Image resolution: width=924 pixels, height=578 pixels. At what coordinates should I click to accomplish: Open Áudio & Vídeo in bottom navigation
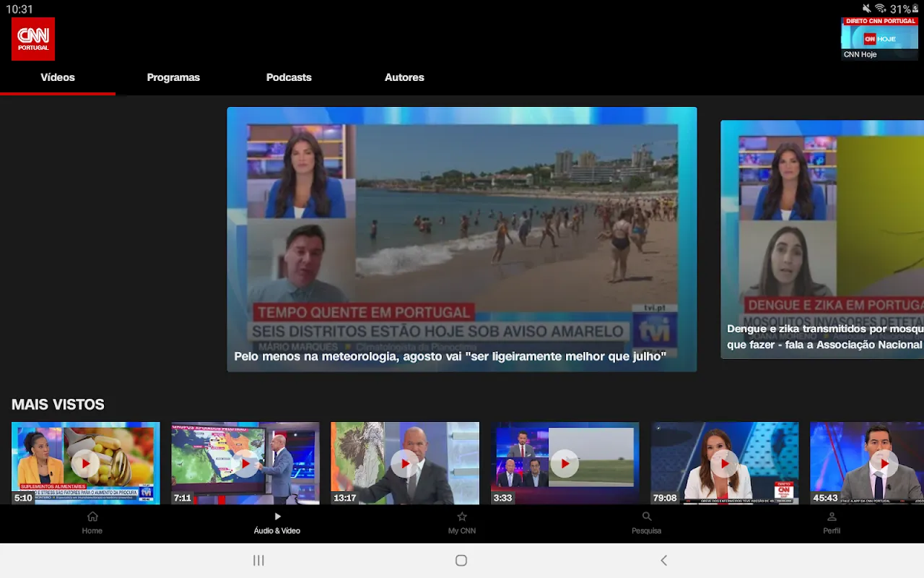[x=277, y=523]
